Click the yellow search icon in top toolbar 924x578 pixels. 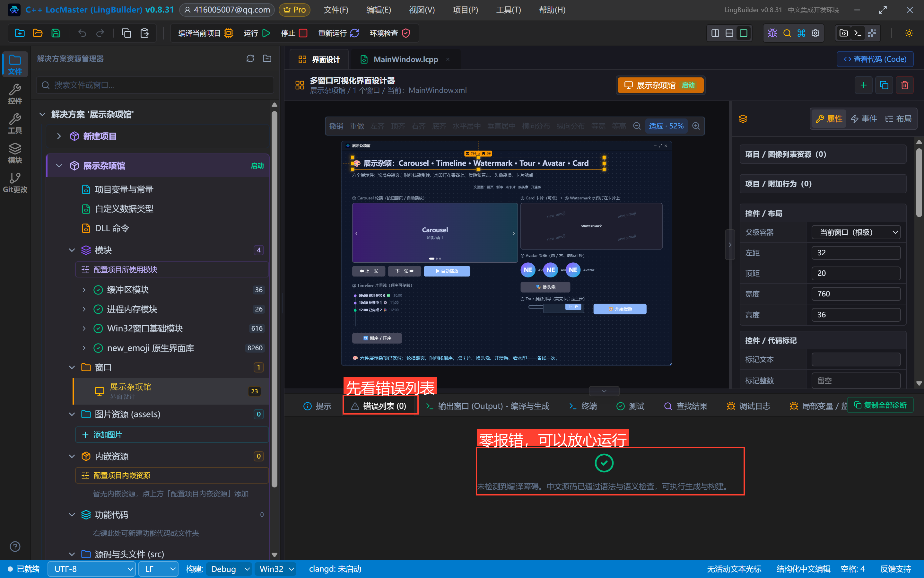pos(787,33)
